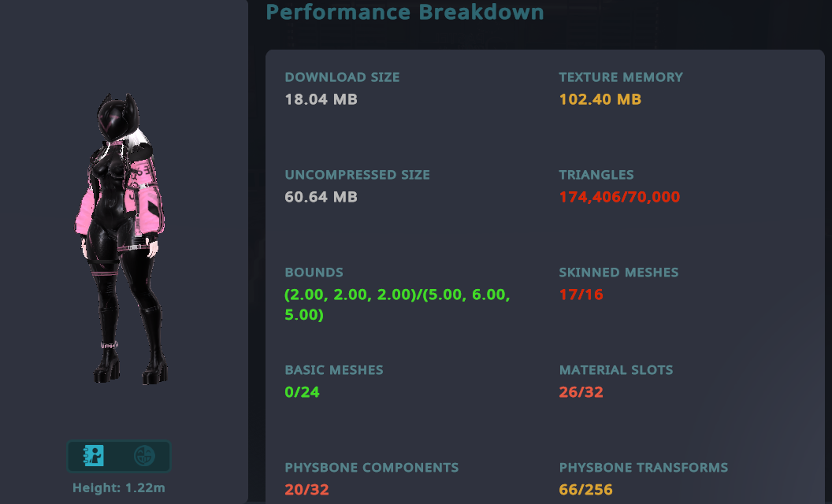The image size is (832, 504).
Task: Click the 60.64 MB uncompressed value
Action: tap(321, 197)
